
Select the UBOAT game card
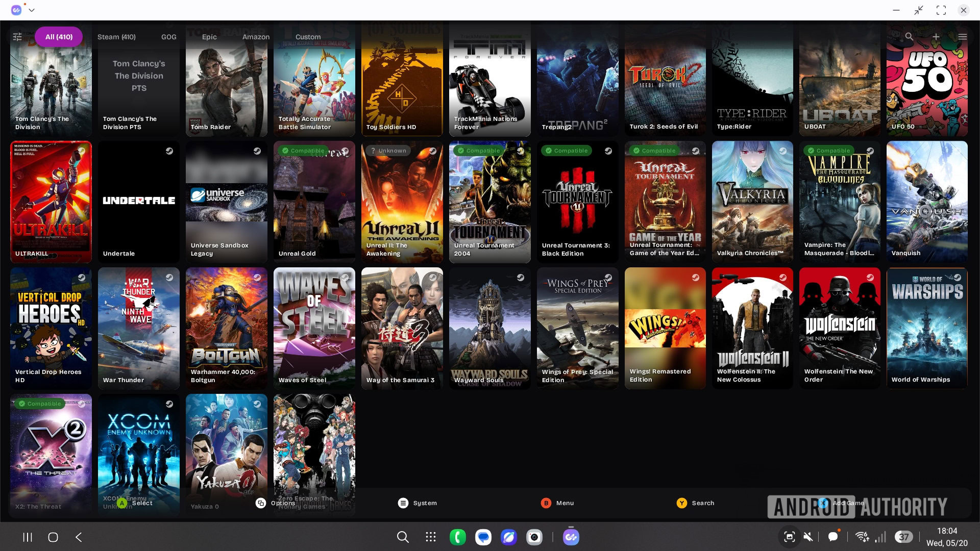[840, 79]
